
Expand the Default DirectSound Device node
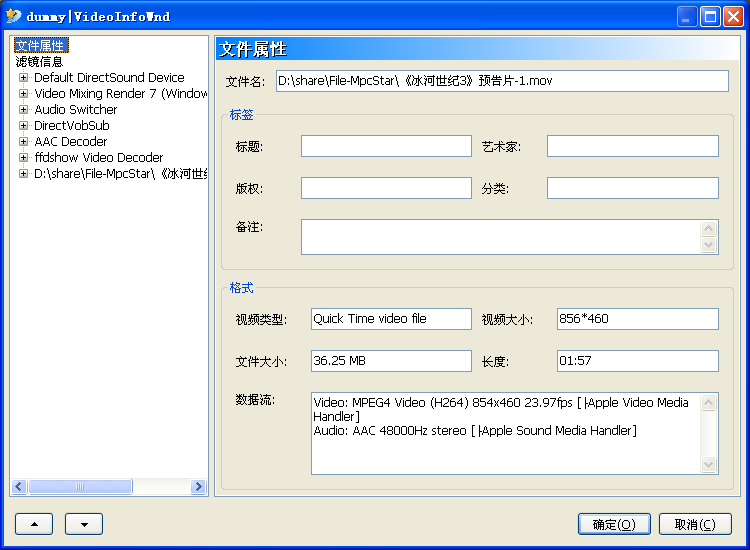click(24, 78)
